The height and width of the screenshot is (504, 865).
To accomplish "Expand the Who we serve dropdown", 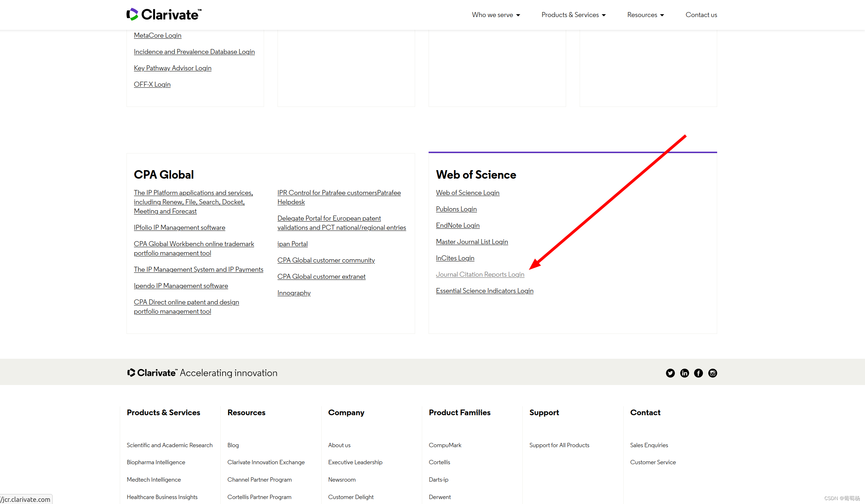I will coord(496,15).
